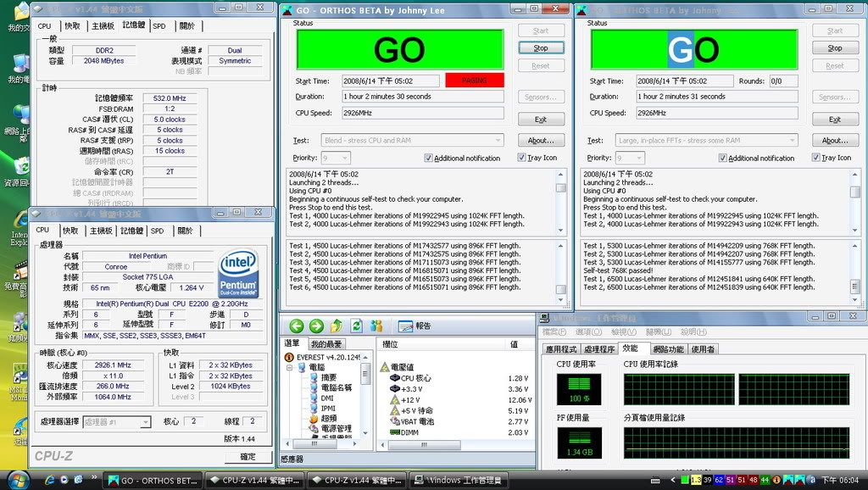Click the VBAT 電池 row in EVEREST
The height and width of the screenshot is (490, 868).
click(455, 421)
